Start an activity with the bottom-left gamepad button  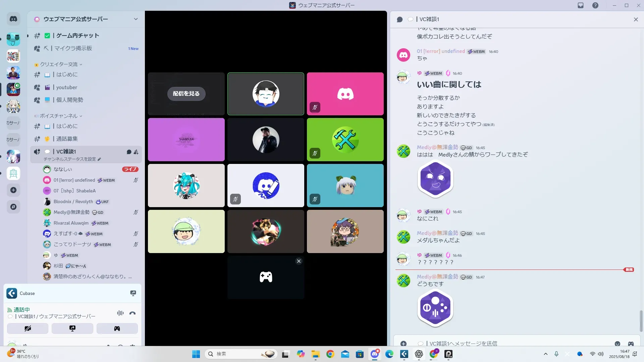point(117,328)
